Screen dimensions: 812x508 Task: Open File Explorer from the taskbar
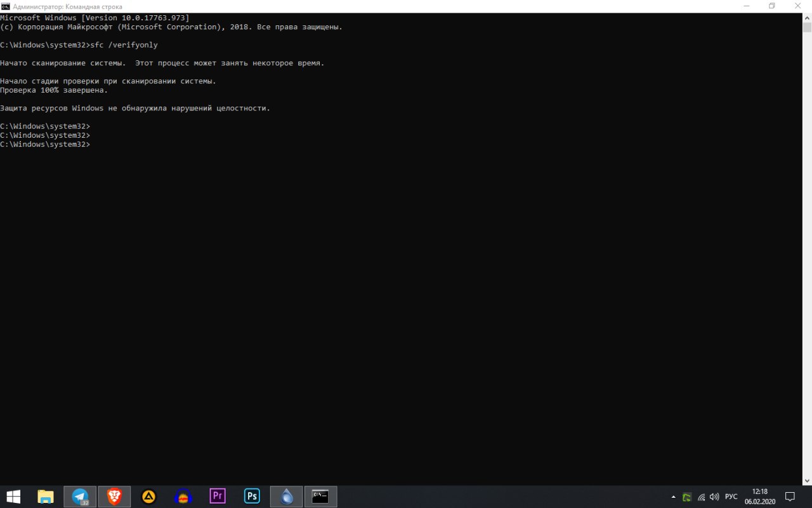point(46,497)
